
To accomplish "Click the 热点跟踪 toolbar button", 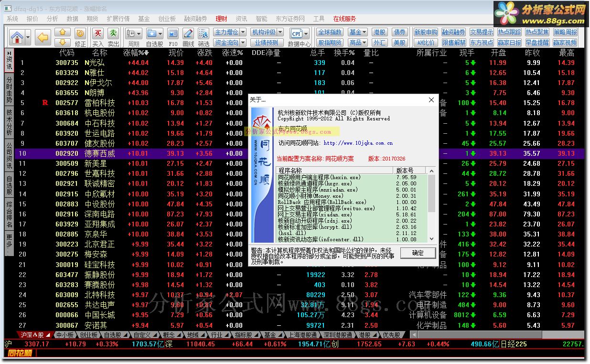I will [x=509, y=32].
